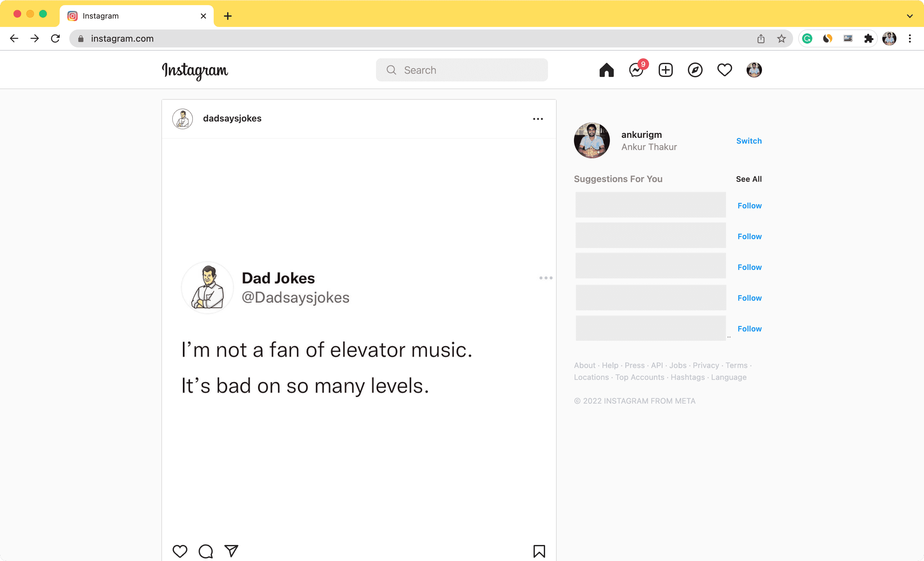Open the Privacy footer link
The height and width of the screenshot is (561, 924).
click(706, 365)
